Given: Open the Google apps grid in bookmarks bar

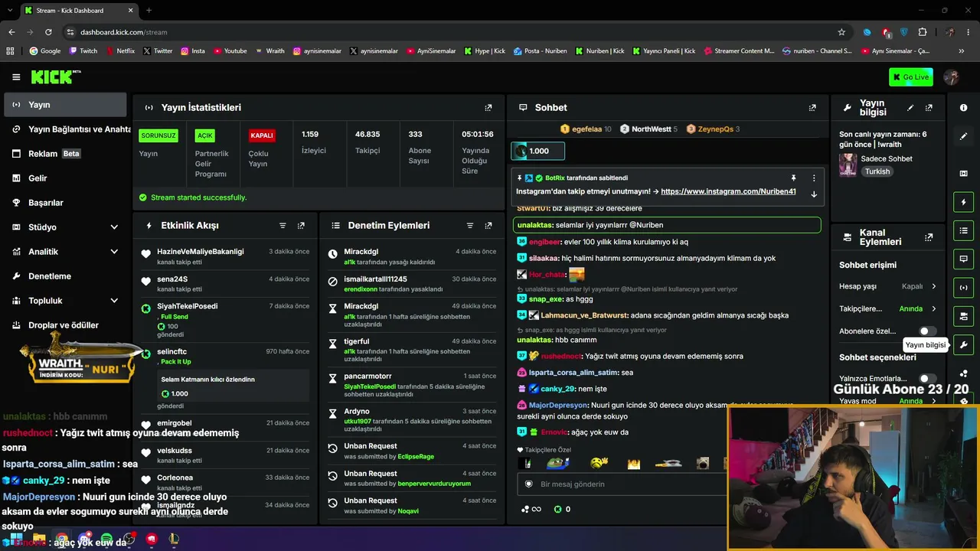Looking at the screenshot, I should pos(10,51).
